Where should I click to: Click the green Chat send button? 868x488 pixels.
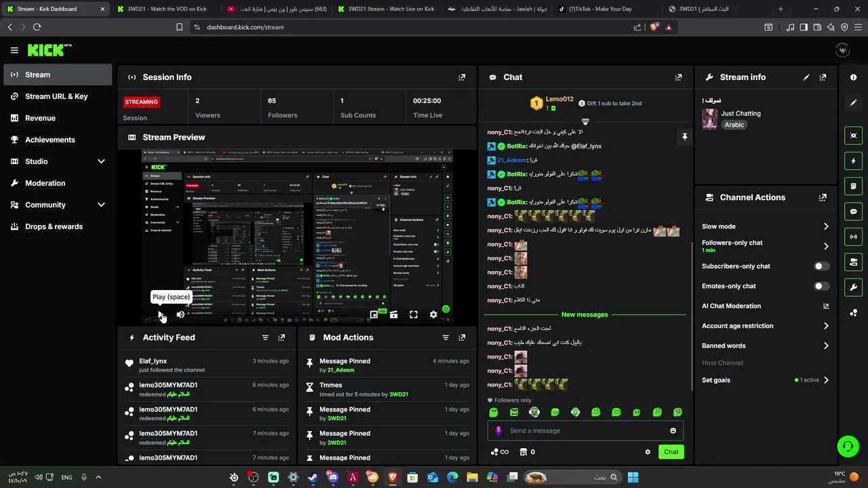tap(671, 452)
